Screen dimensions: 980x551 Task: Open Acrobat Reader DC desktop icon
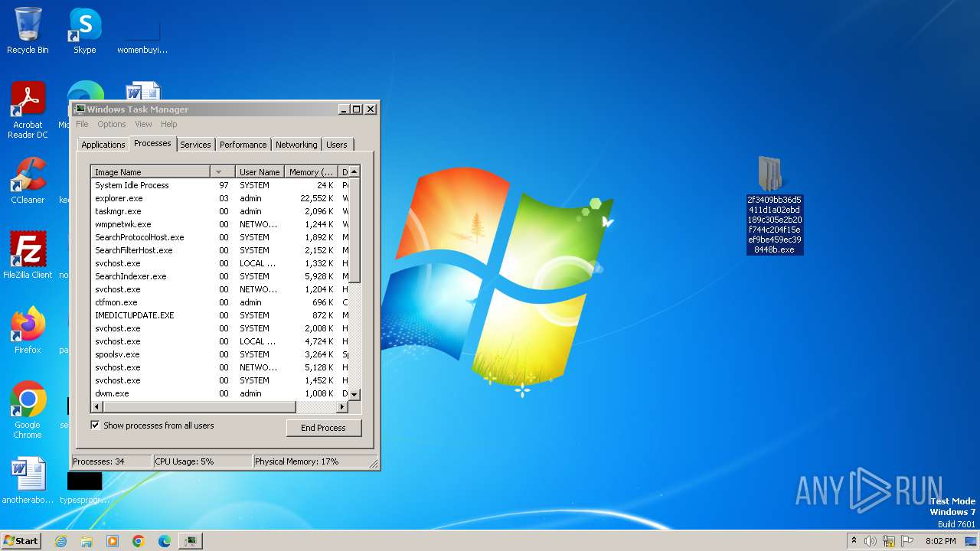click(x=28, y=110)
